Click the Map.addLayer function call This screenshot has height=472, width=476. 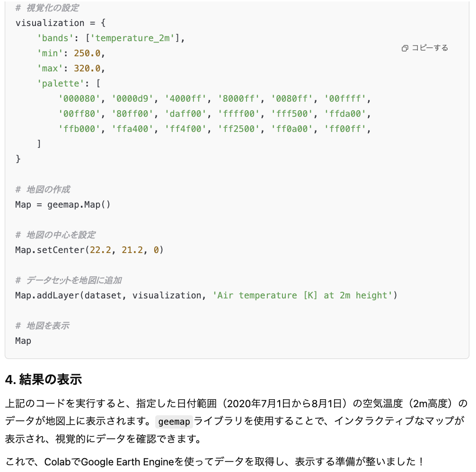[206, 296]
